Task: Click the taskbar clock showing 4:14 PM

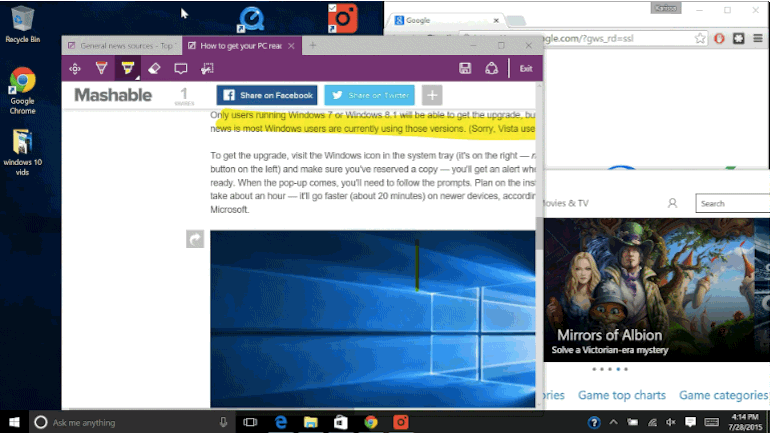Action: [745, 422]
